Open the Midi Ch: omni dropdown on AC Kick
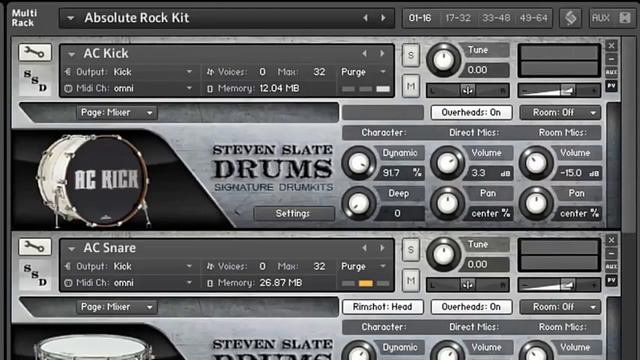This screenshot has width=640, height=360. pyautogui.click(x=129, y=88)
